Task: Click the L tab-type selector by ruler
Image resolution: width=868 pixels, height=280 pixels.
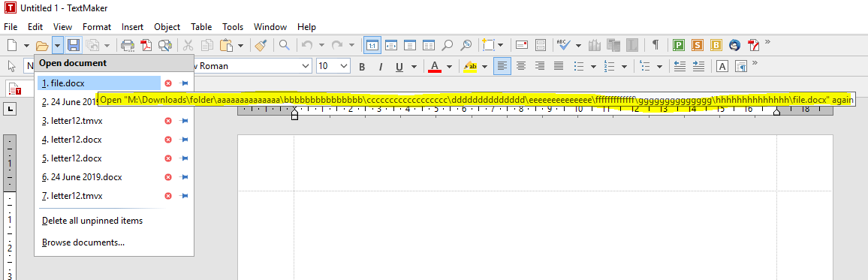Action: (x=11, y=108)
